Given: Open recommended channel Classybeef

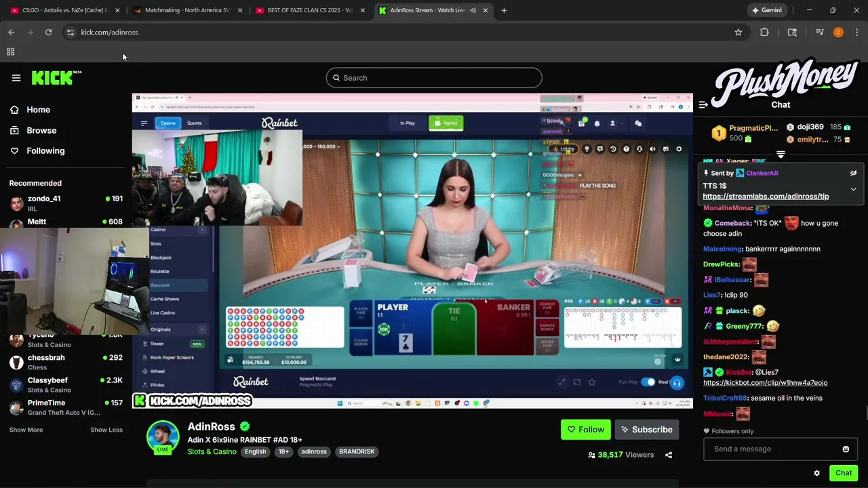Looking at the screenshot, I should point(66,384).
